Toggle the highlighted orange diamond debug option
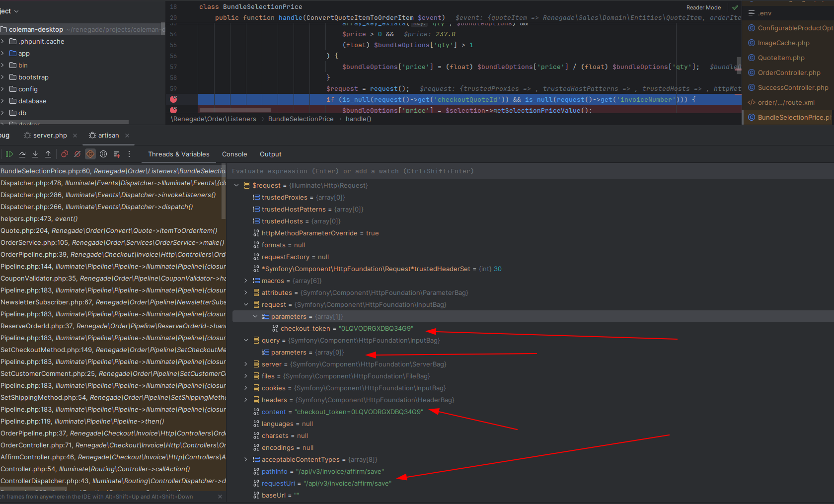 coord(90,154)
